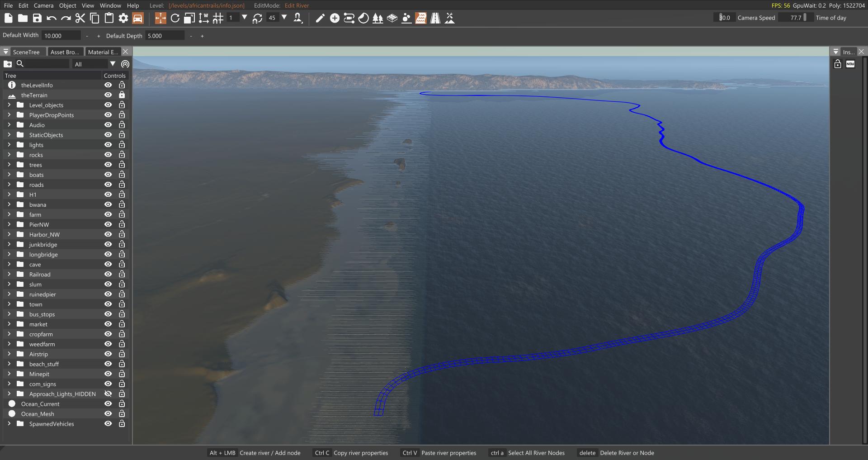This screenshot has height=460, width=868.
Task: Click the Camera Speed value field
Action: tap(724, 18)
